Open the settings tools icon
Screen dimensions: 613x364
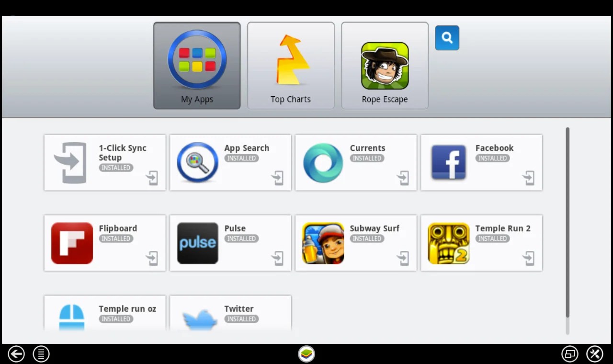[595, 354]
